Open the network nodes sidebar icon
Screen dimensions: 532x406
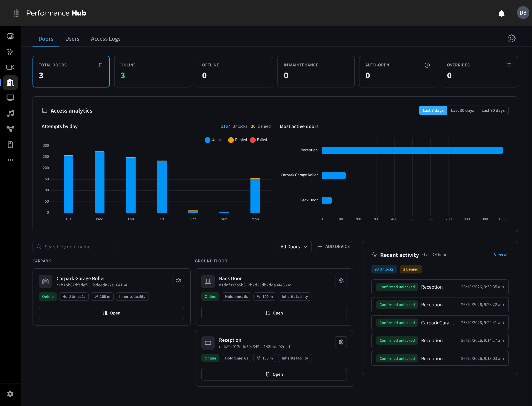click(x=10, y=129)
